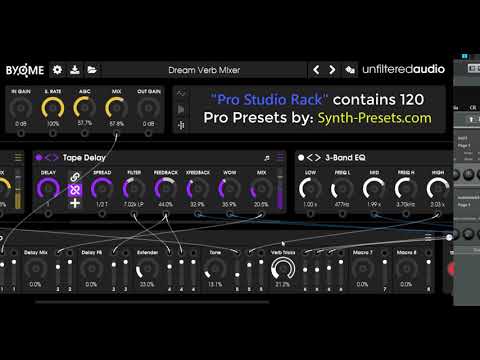The width and height of the screenshot is (480, 360).
Task: Click the red record button in right window
Action: tap(451, 269)
